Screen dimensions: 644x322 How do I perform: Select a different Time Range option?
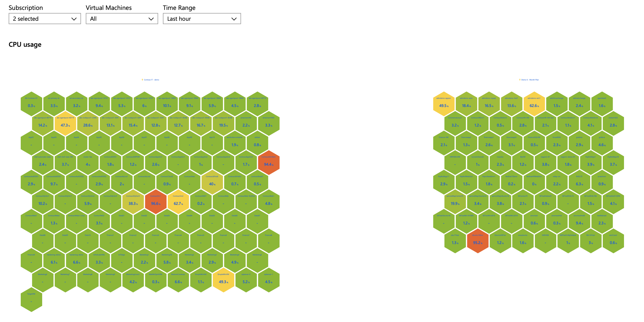pyautogui.click(x=201, y=18)
